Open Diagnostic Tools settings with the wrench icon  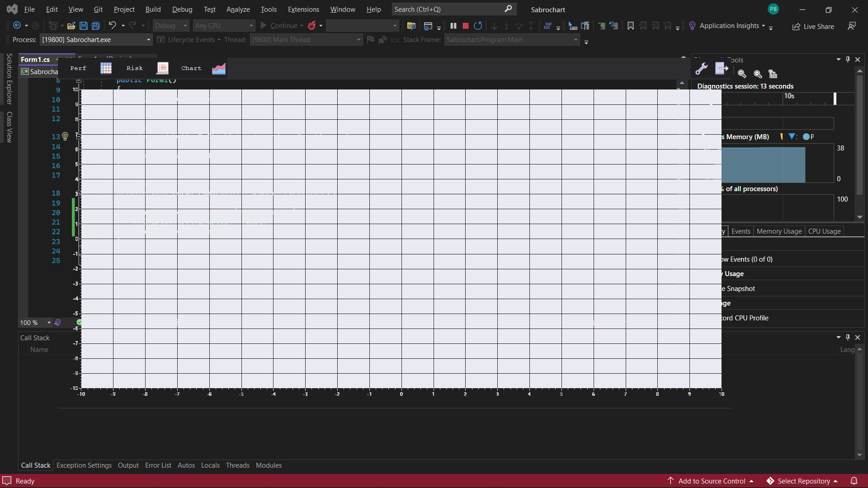coord(702,68)
